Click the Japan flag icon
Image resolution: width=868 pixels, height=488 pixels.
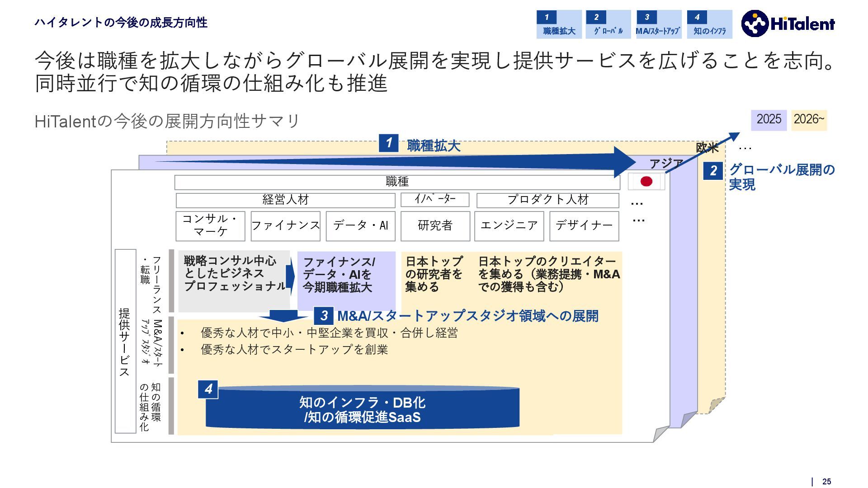(x=646, y=182)
